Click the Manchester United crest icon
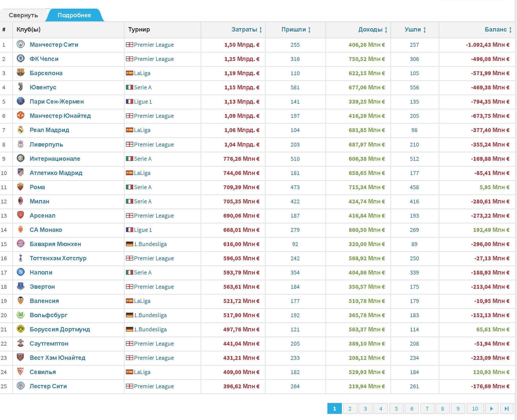The width and height of the screenshot is (517, 420). [x=21, y=116]
